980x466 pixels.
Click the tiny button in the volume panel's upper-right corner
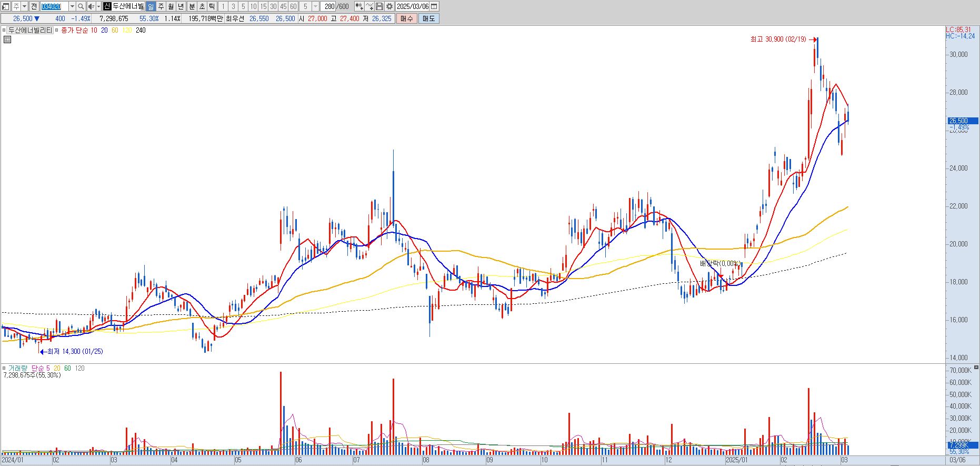click(976, 368)
